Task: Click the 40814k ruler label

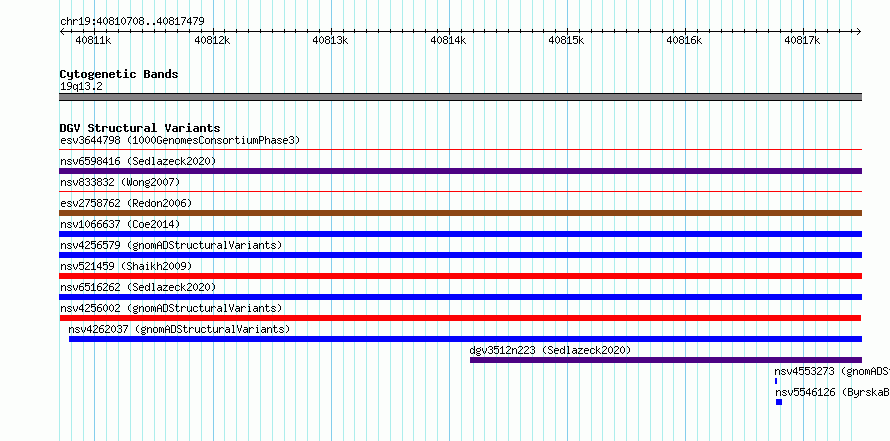Action: pyautogui.click(x=448, y=40)
